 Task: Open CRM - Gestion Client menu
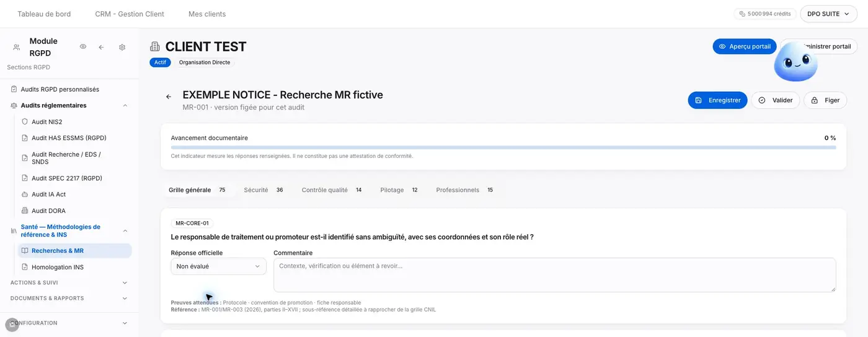130,14
